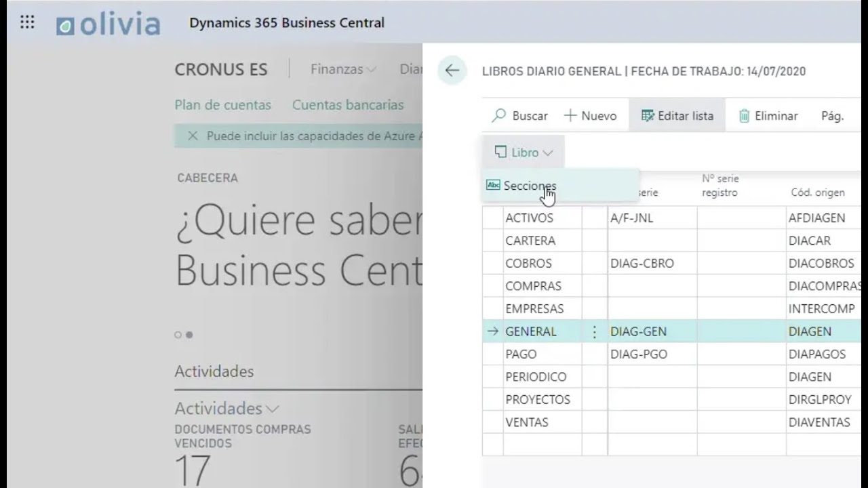This screenshot has width=868, height=488.
Task: Select the second headline carousel dot
Action: tap(189, 335)
